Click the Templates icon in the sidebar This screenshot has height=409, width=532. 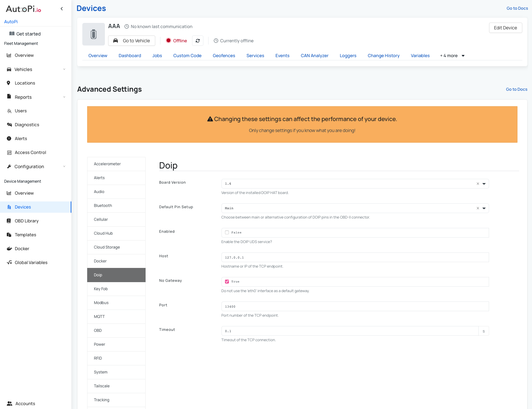[x=9, y=235]
